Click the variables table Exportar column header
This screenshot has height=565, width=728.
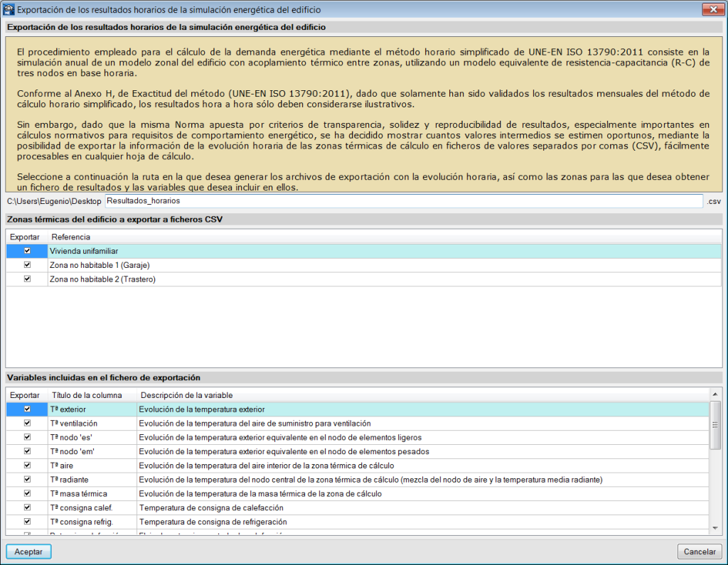(x=27, y=395)
